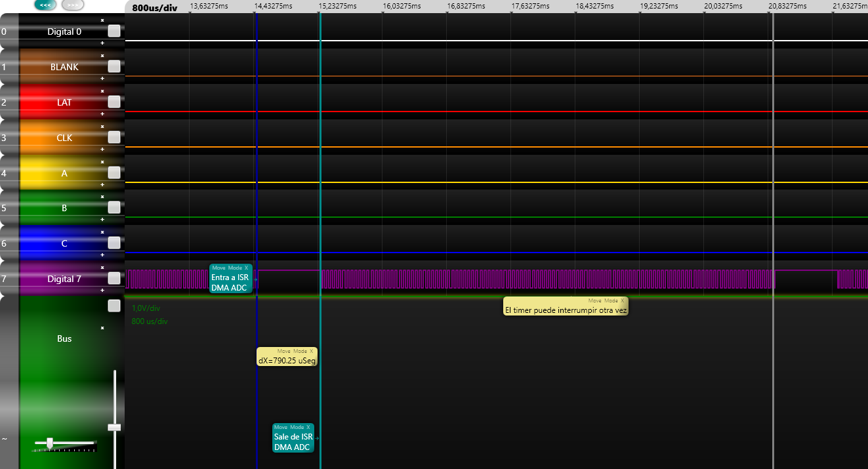Close the dX=790.25 uSeg note
868x469 pixels.
(x=312, y=351)
